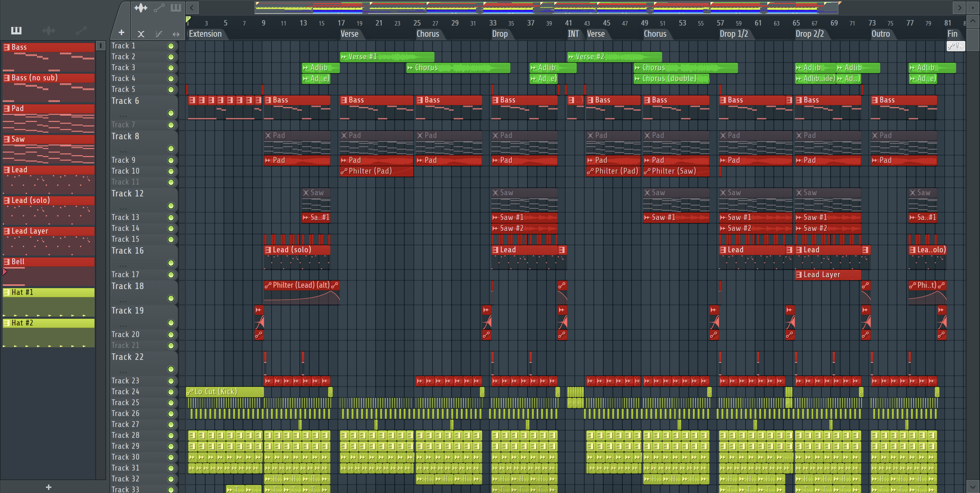This screenshot has width=980, height=493.
Task: Open Philter (Lead) (alt) clip menu
Action: (x=268, y=285)
